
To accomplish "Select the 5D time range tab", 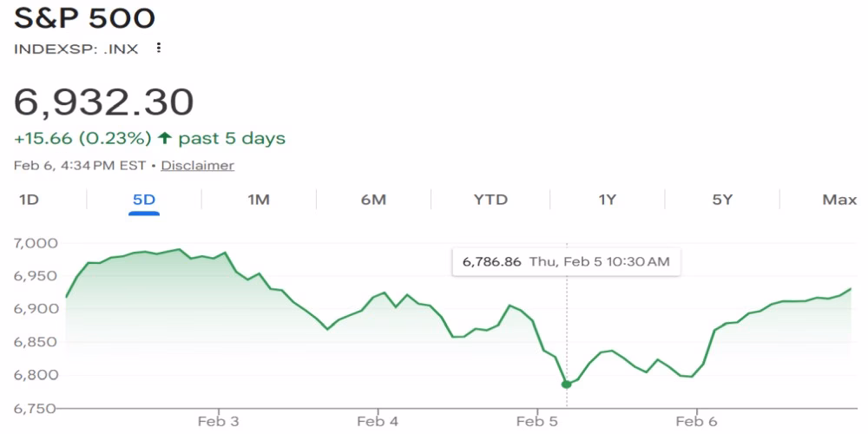I will pyautogui.click(x=143, y=200).
